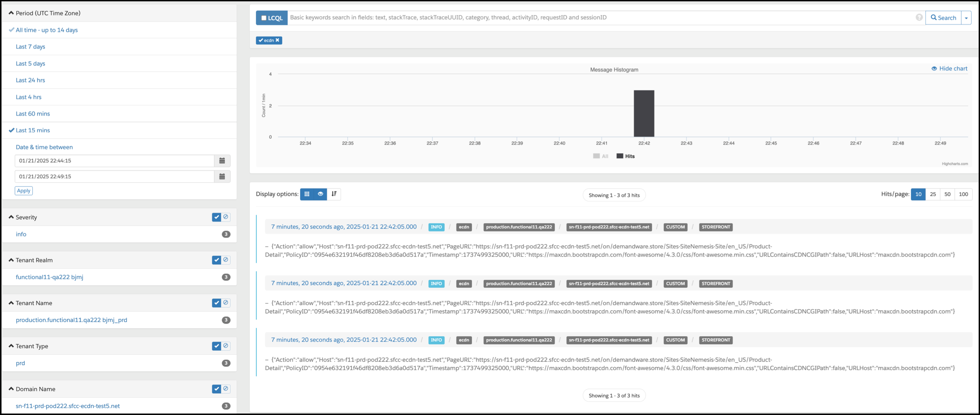Open first log entry timestamp link
This screenshot has width=980, height=415.
coord(344,227)
